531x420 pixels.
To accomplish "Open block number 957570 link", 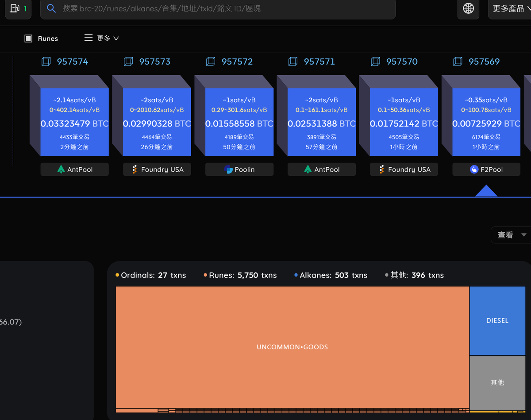I will [402, 62].
